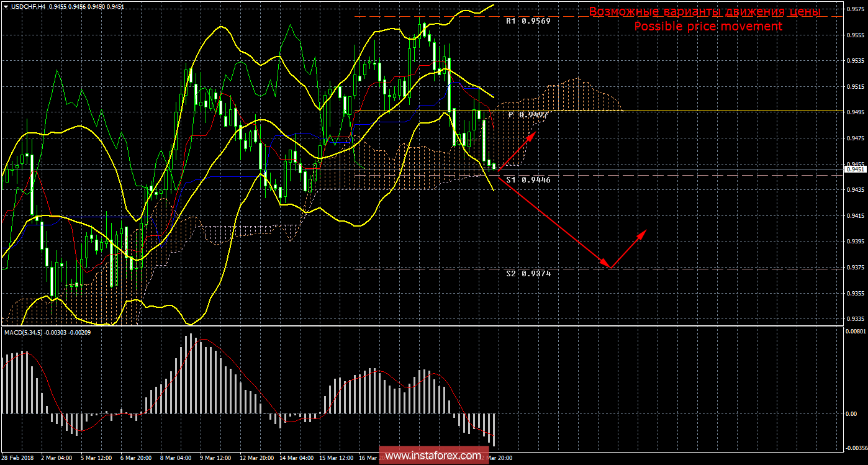This screenshot has width=868, height=465.
Task: Click the 8 Mar 04:00 time label
Action: click(174, 458)
